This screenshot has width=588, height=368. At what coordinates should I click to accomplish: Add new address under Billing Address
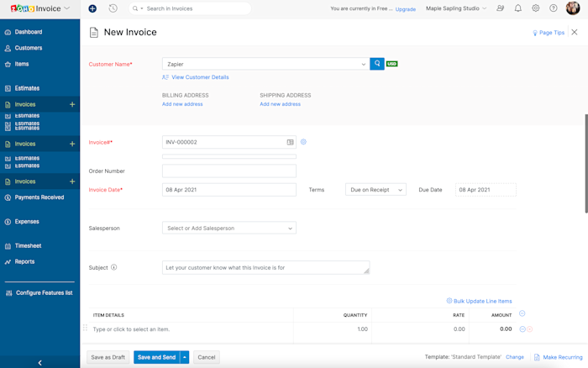(x=182, y=104)
